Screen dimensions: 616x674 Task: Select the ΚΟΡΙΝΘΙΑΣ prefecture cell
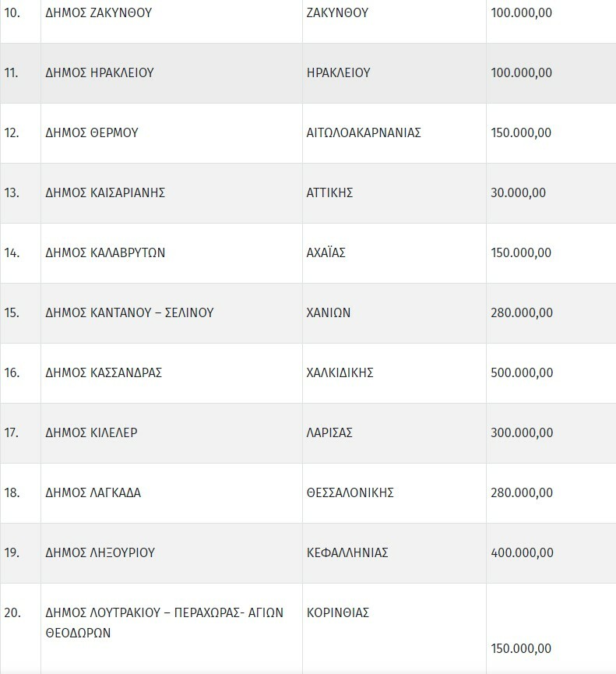(338, 612)
